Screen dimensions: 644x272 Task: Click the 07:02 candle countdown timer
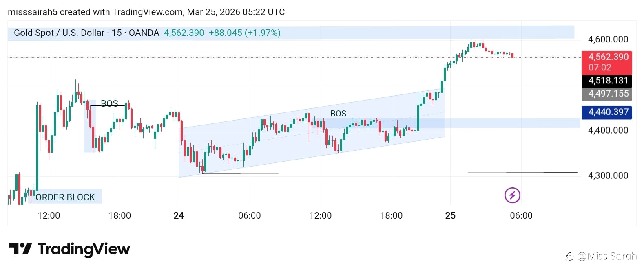click(600, 68)
